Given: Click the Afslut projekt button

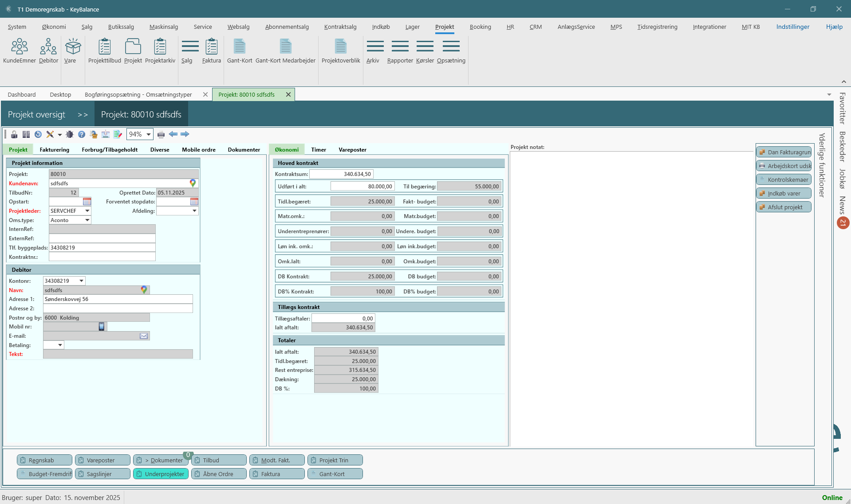Looking at the screenshot, I should tap(784, 207).
